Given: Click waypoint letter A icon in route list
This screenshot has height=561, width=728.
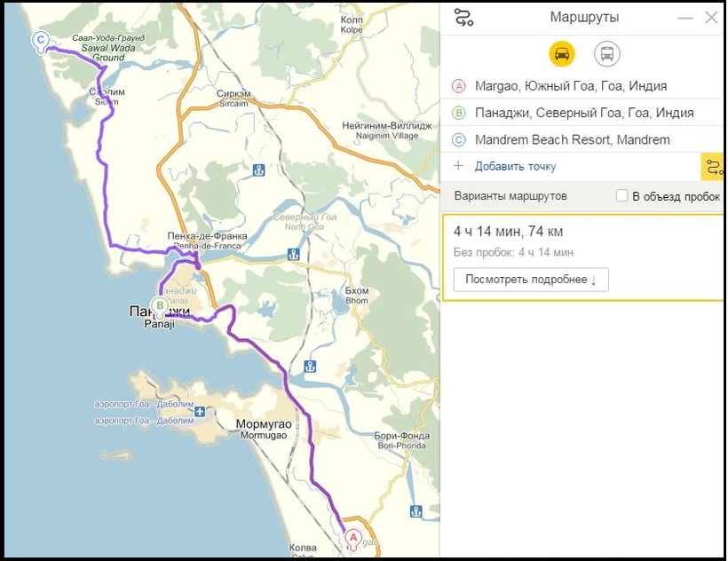Looking at the screenshot, I should click(458, 86).
